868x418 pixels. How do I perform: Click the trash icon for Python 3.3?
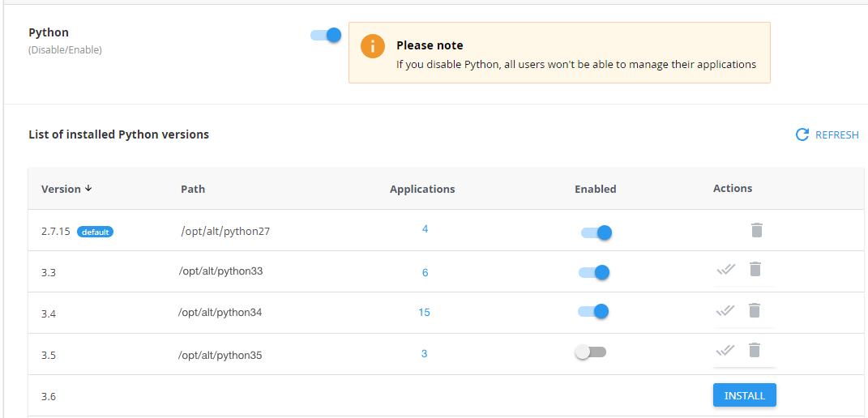coord(755,269)
